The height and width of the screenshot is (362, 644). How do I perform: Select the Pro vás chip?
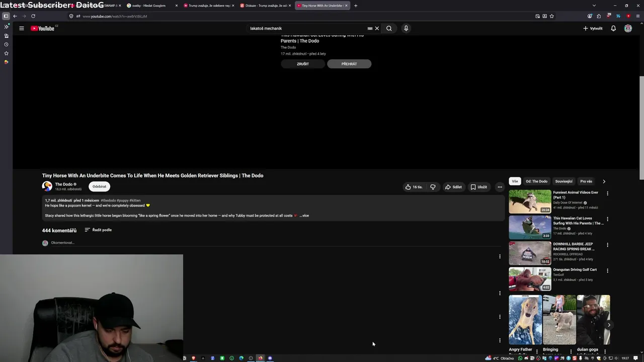coord(586,182)
